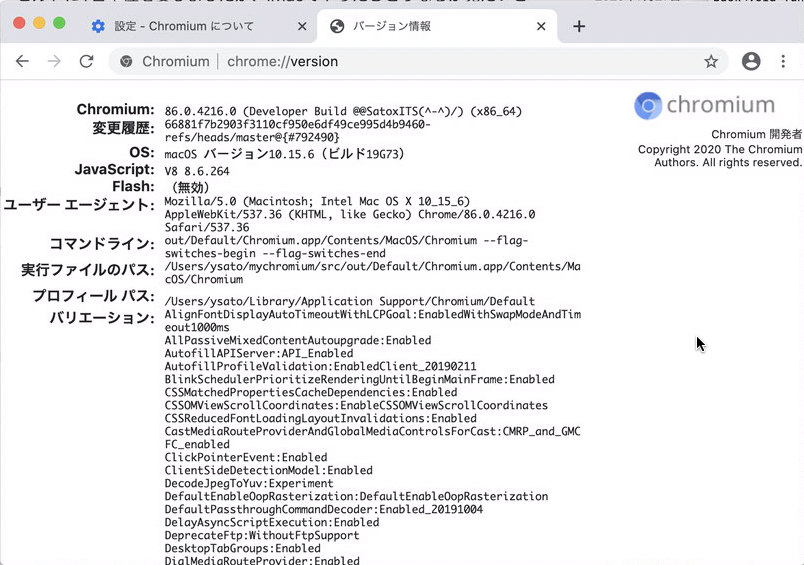
Task: Open a new tab with plus button
Action: (579, 27)
